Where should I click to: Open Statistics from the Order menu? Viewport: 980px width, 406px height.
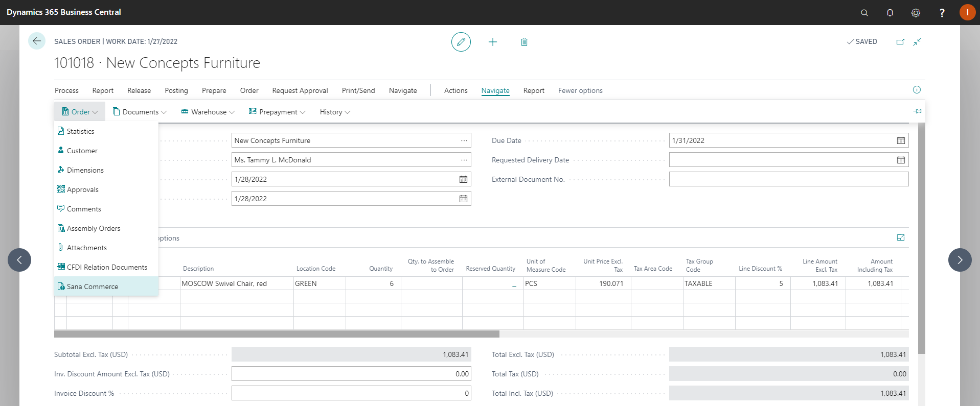pyautogui.click(x=106, y=131)
